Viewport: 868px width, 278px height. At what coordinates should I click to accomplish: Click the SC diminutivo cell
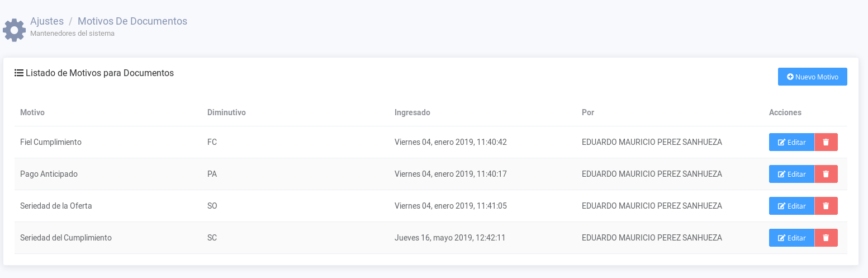(x=212, y=238)
